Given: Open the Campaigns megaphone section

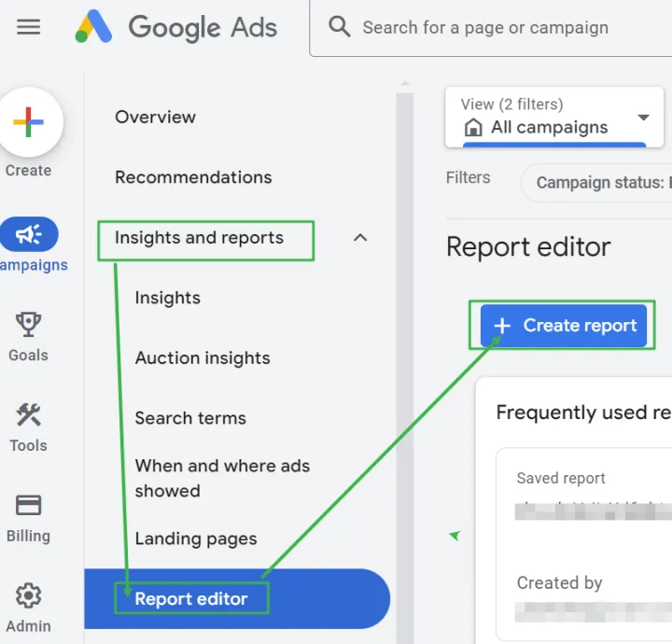Looking at the screenshot, I should click(x=29, y=234).
